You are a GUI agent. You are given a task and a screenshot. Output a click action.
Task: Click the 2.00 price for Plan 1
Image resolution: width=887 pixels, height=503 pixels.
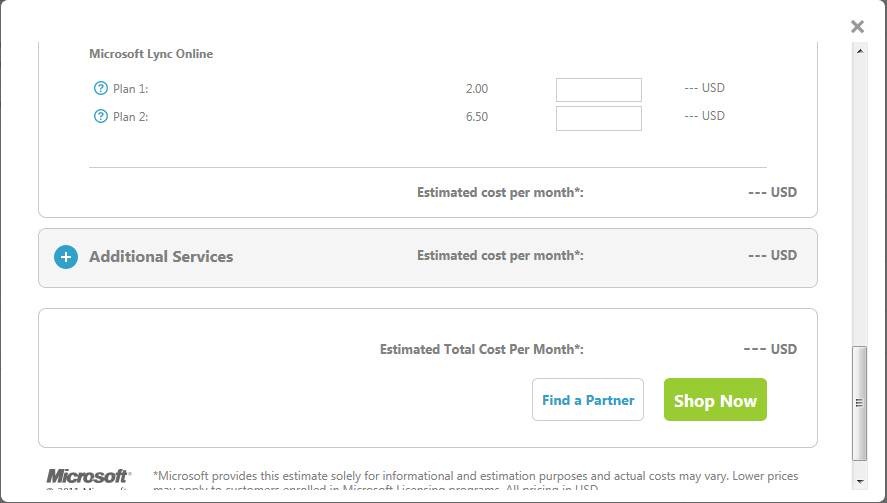(x=477, y=89)
